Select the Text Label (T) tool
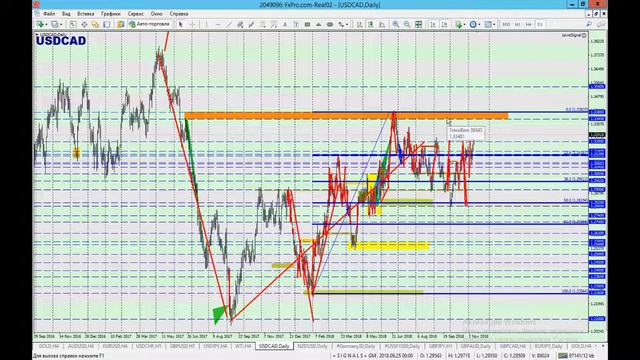This screenshot has height=360, width=640. pyautogui.click(x=296, y=24)
